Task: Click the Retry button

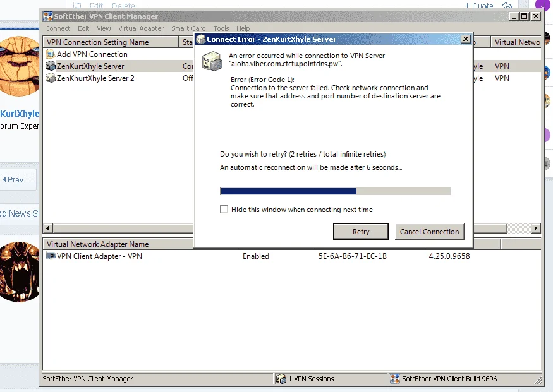Action: [361, 232]
